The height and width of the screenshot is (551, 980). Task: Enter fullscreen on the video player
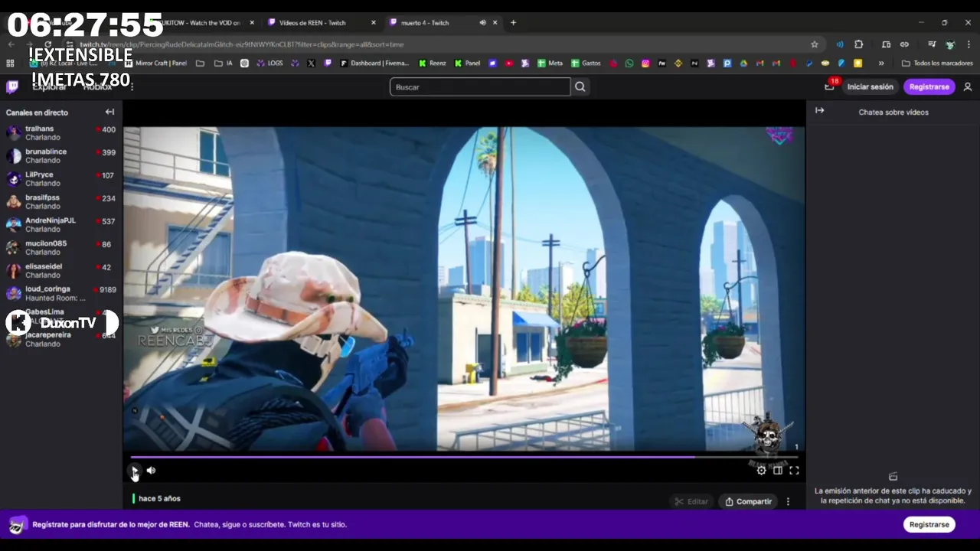794,471
